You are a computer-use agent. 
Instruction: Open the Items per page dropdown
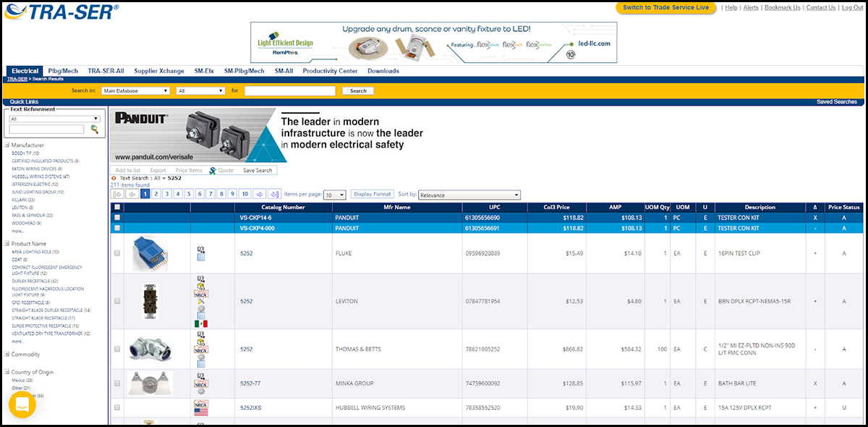tap(335, 195)
